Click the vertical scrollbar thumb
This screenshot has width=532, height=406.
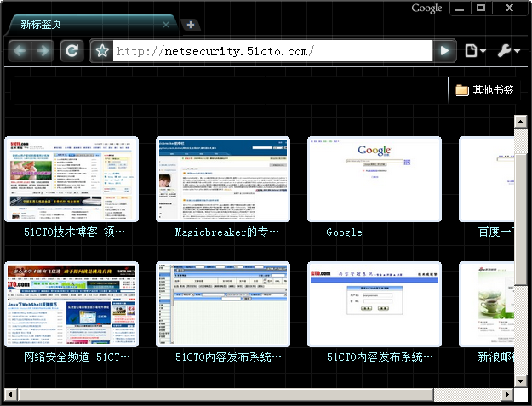tap(520, 219)
